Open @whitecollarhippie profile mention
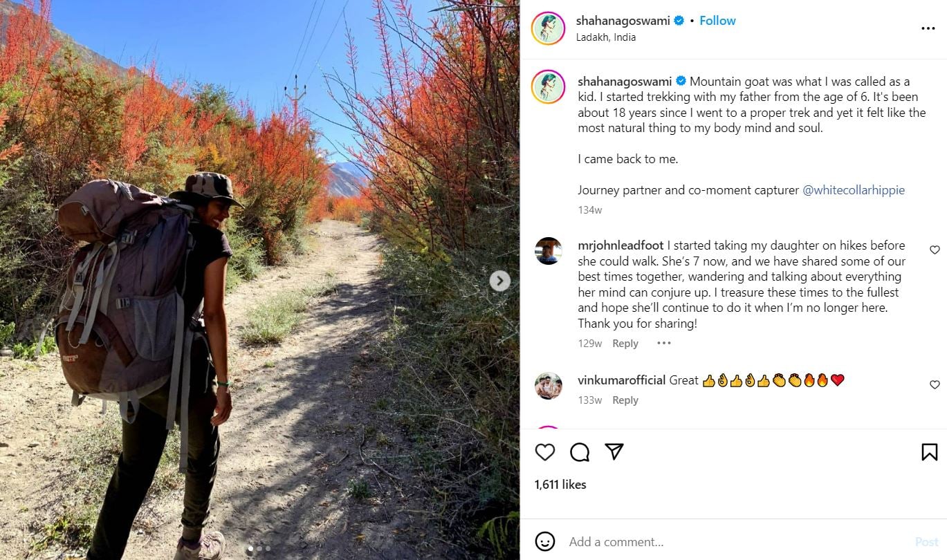Image resolution: width=947 pixels, height=560 pixels. 853,190
